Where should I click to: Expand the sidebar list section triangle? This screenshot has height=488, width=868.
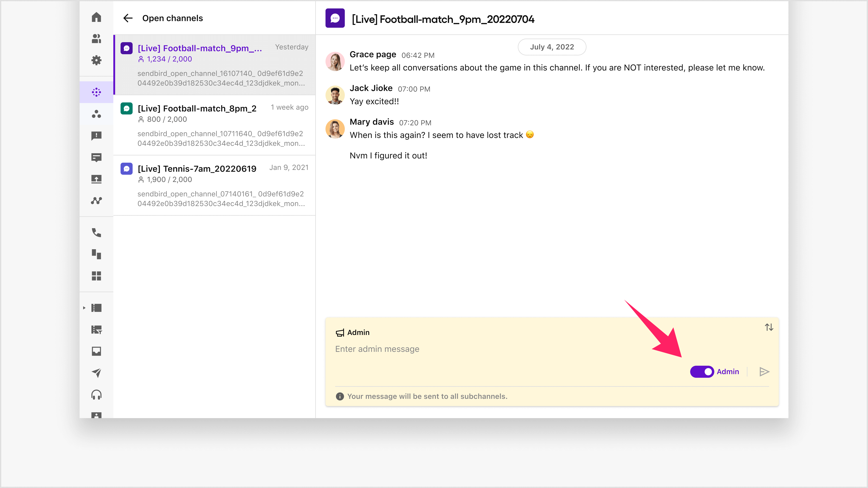[x=84, y=308]
